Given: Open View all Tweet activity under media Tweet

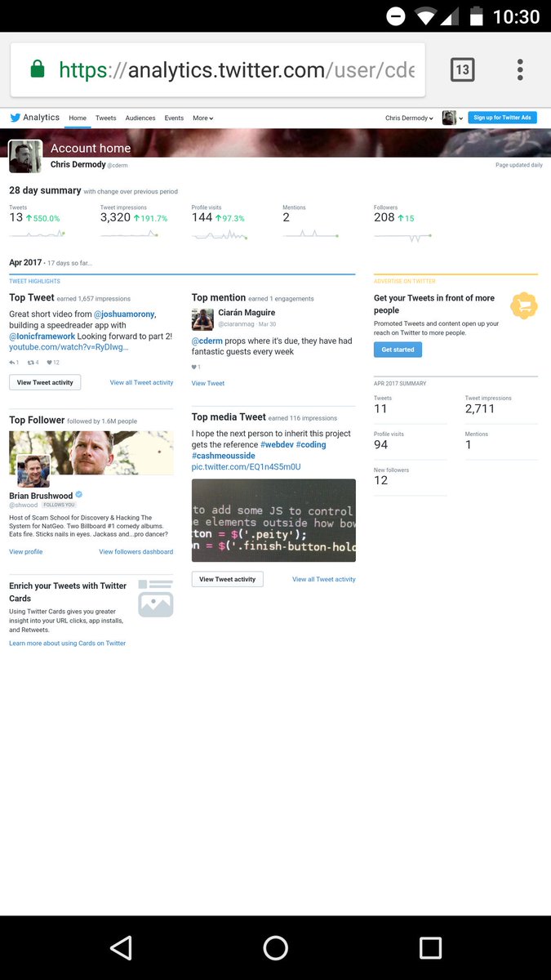Looking at the screenshot, I should (324, 579).
